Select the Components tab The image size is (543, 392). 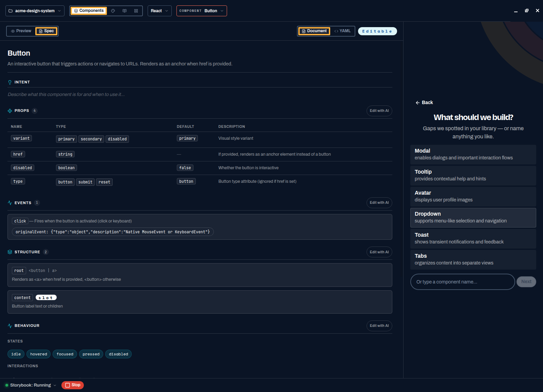[x=89, y=11]
